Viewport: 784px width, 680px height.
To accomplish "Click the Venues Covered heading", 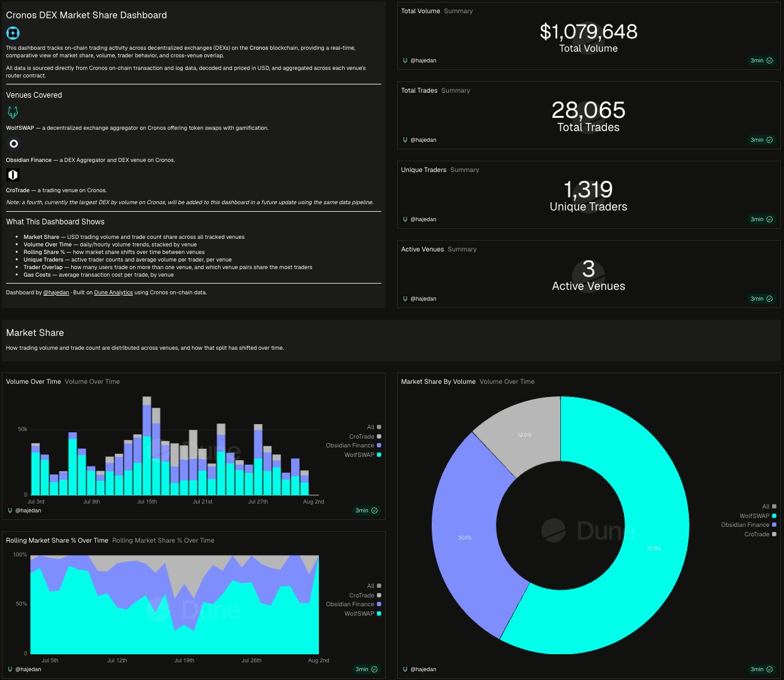I will pyautogui.click(x=34, y=95).
